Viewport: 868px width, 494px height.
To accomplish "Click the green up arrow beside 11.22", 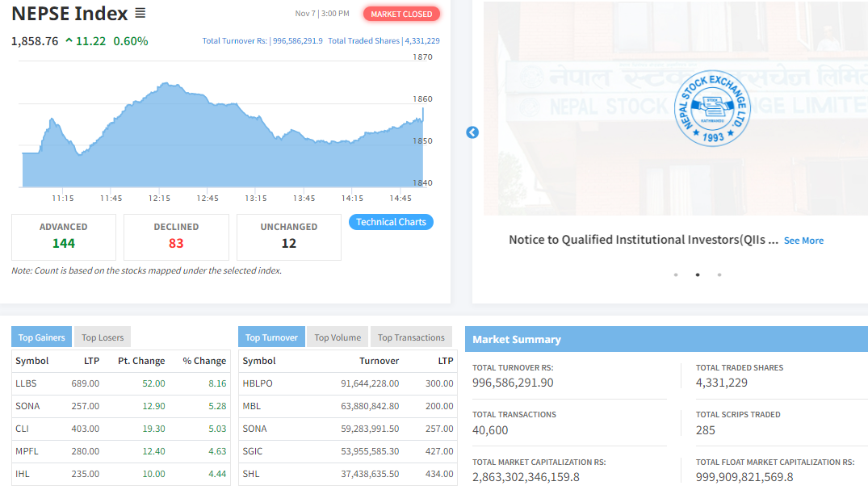I will click(69, 40).
